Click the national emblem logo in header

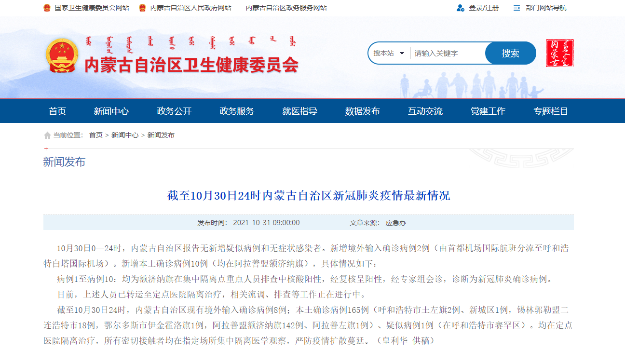point(62,55)
